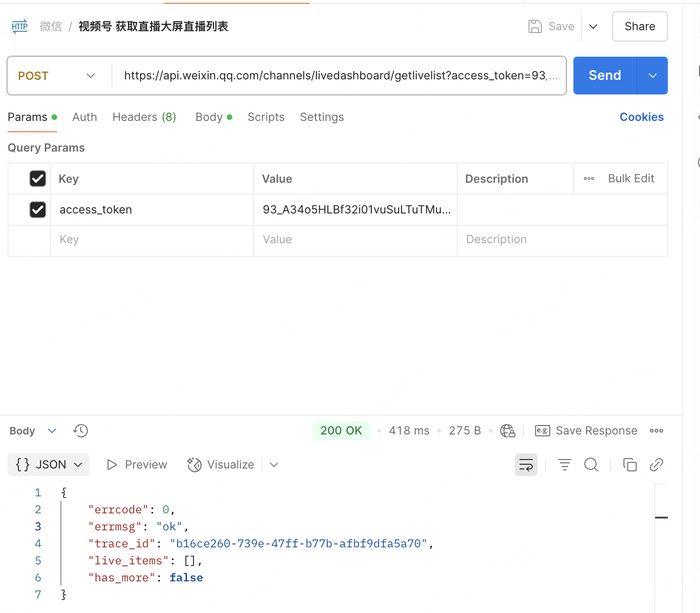Click the Bulk Edit link
This screenshot has height=613, width=700.
631,179
